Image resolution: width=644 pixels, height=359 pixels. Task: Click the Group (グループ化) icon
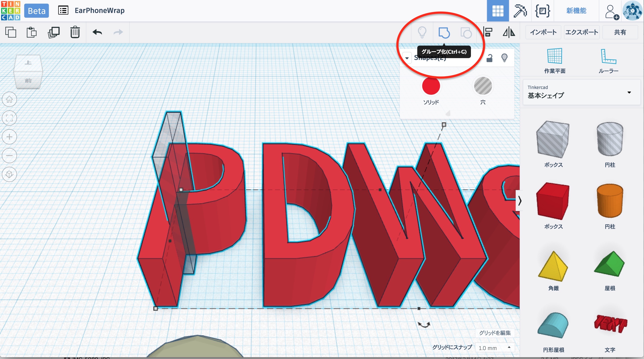tap(444, 32)
